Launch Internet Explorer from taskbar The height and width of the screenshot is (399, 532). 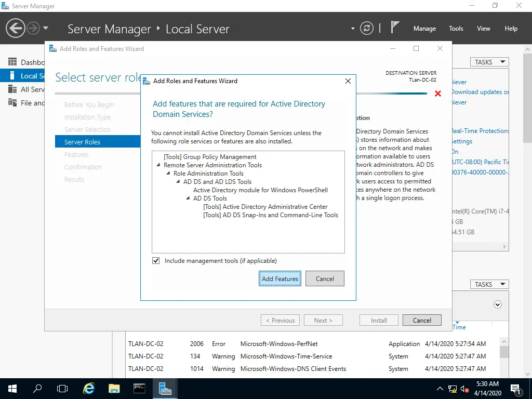88,389
